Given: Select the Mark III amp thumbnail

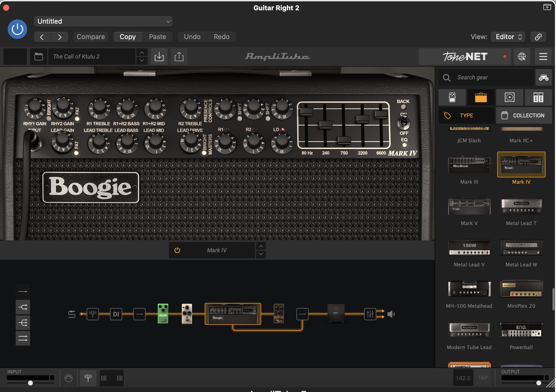Looking at the screenshot, I should point(469,165).
